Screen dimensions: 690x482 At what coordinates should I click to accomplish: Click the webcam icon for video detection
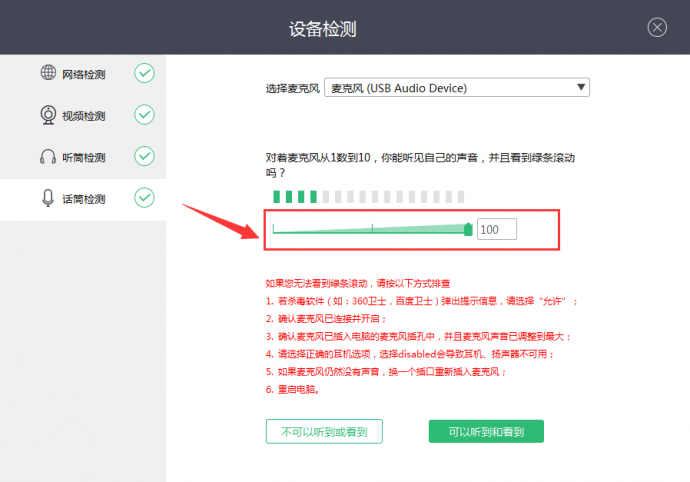tap(48, 114)
